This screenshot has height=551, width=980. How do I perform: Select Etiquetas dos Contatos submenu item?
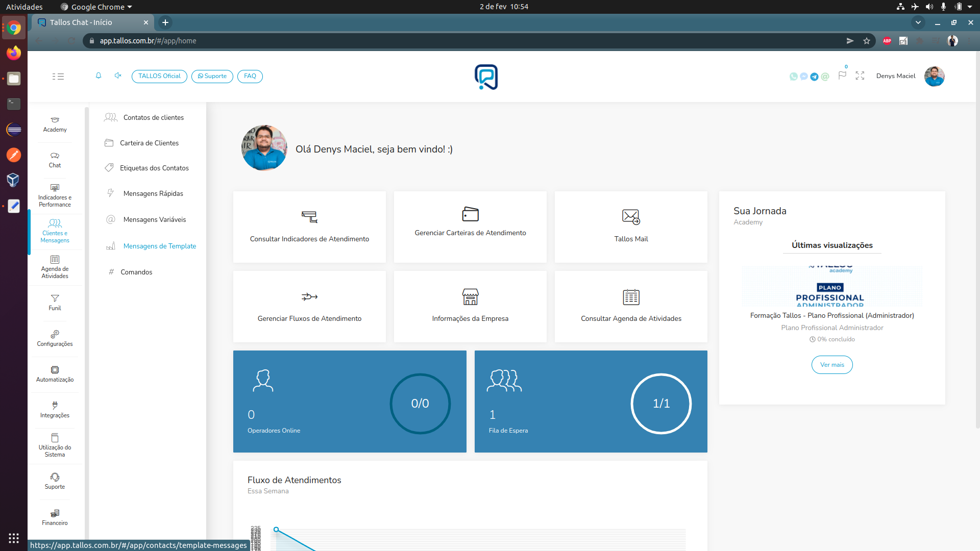click(x=146, y=168)
